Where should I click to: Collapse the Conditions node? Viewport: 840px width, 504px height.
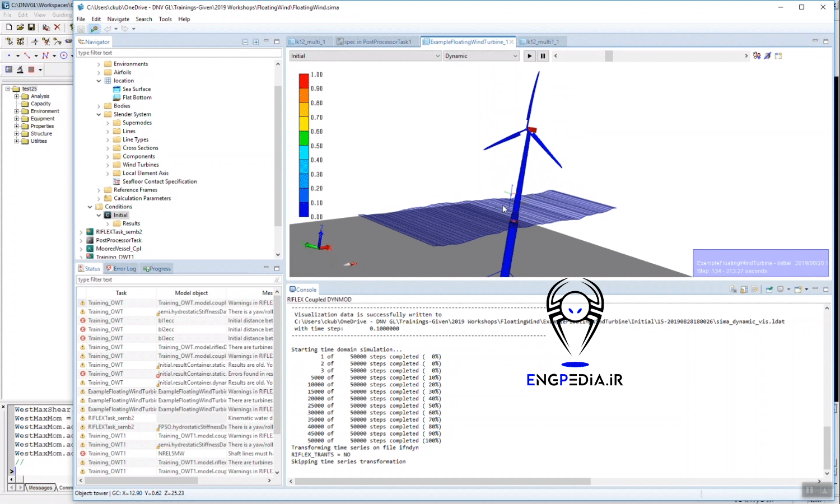point(90,207)
